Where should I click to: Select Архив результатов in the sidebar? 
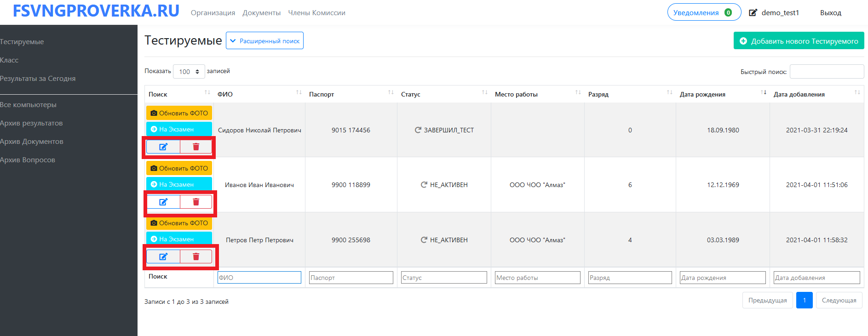tap(31, 123)
